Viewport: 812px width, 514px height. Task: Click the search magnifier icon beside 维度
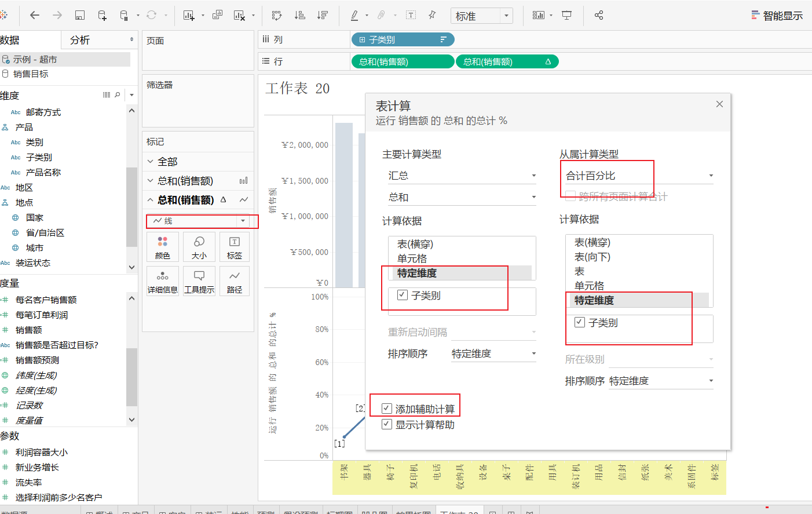(x=118, y=94)
